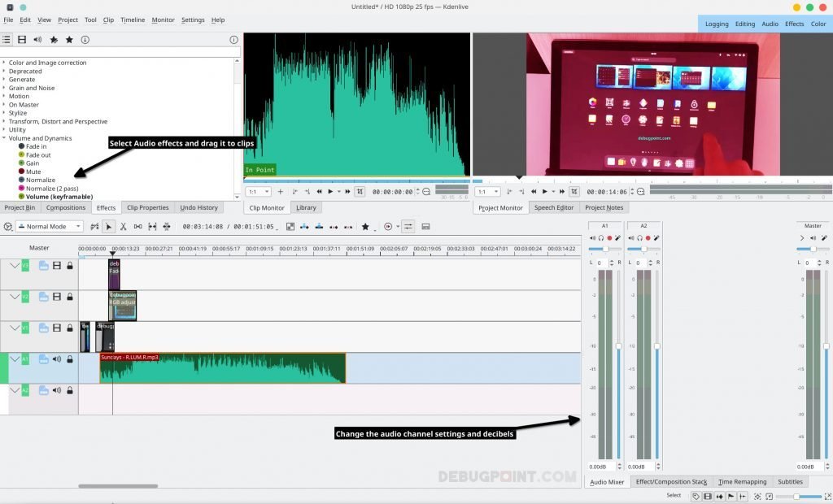Mute audio track A2 in timeline header

[x=57, y=390]
